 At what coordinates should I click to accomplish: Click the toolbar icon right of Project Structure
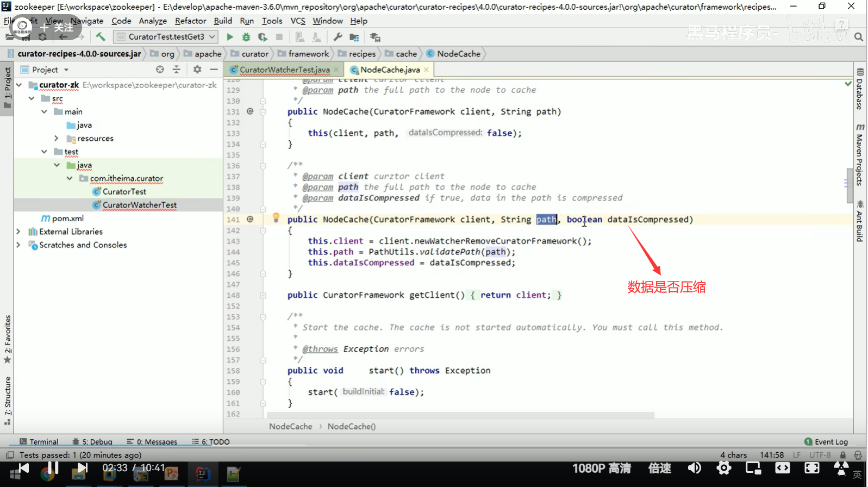pyautogui.click(x=375, y=37)
